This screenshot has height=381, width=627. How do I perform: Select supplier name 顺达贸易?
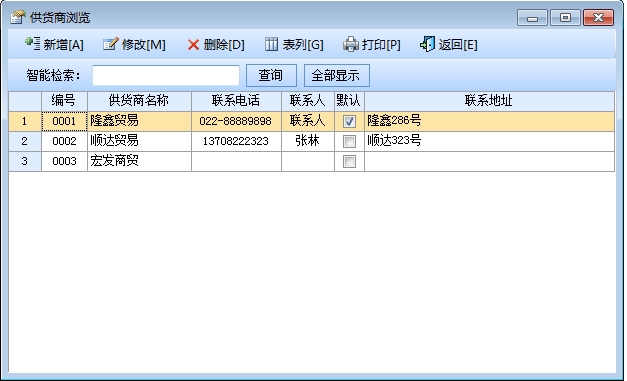(139, 141)
